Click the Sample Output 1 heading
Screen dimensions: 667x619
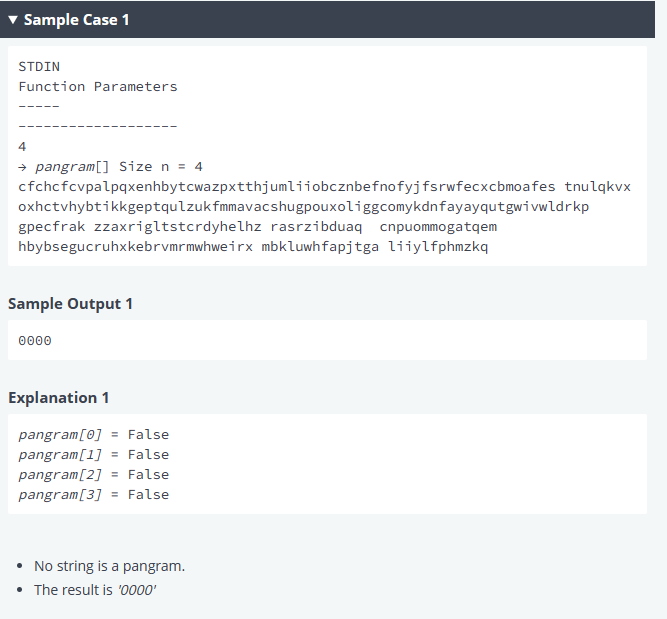point(70,304)
